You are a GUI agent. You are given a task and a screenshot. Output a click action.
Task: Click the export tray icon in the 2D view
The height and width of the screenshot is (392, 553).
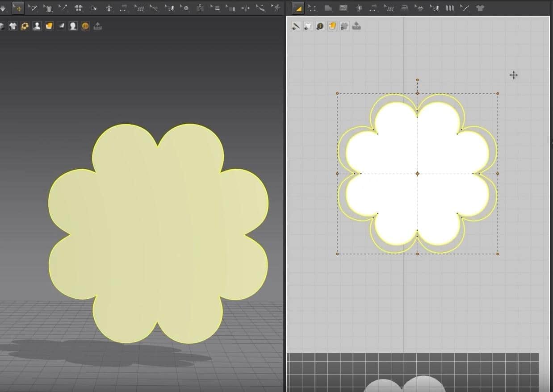[x=356, y=26]
